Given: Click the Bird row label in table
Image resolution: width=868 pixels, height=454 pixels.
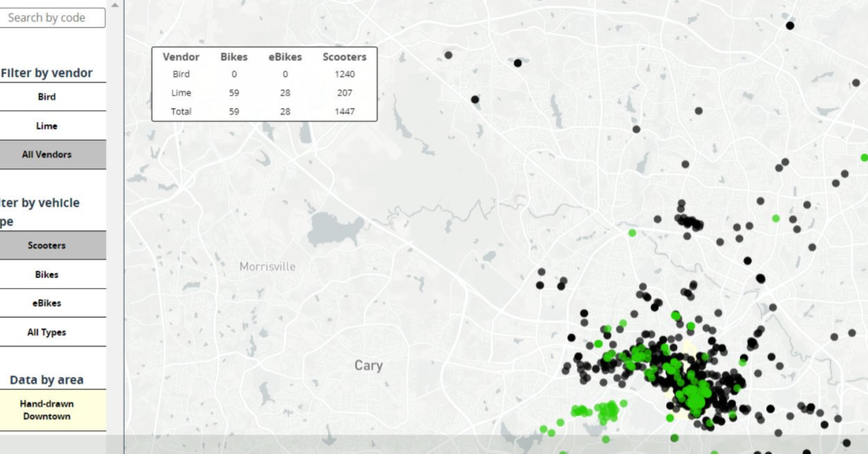Looking at the screenshot, I should pos(181,74).
